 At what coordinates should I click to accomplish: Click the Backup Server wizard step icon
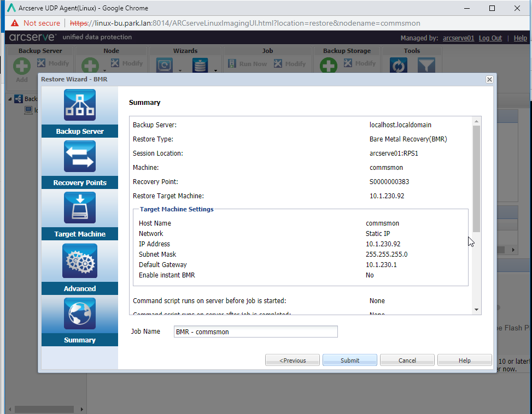80,105
